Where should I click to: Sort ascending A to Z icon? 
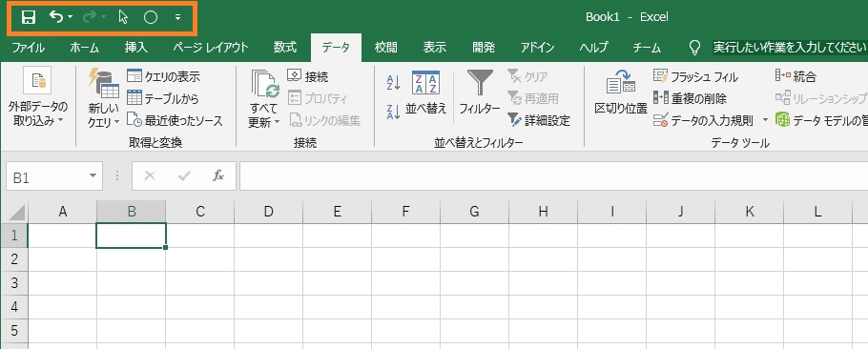[x=393, y=82]
